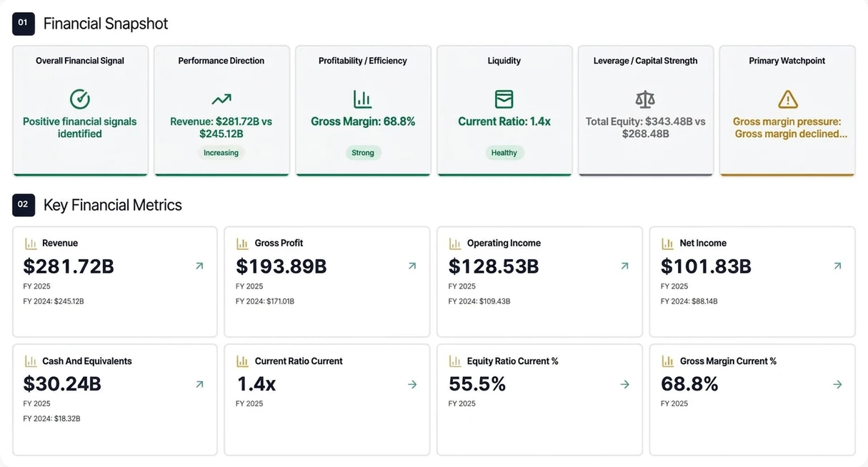Image resolution: width=868 pixels, height=467 pixels.
Task: Click the Overall Financial Signal card title
Action: (80, 61)
